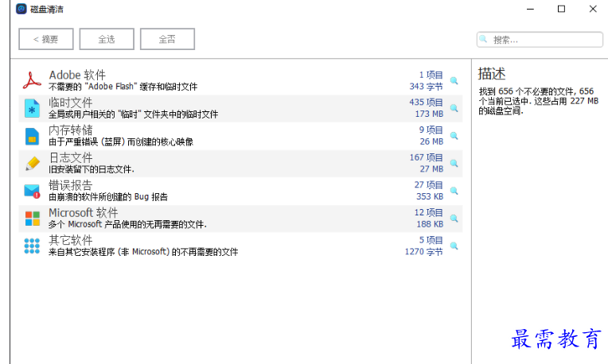Image resolution: width=608 pixels, height=364 pixels.
Task: Open details magnifier for 其它软件
Action: (454, 246)
